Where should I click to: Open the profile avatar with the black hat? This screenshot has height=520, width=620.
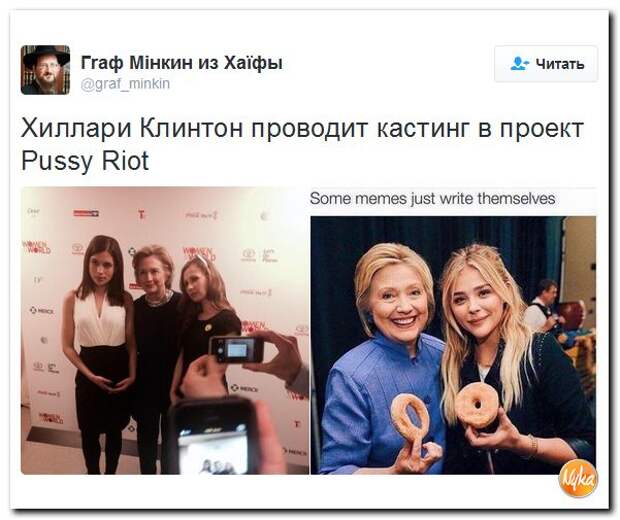[45, 70]
